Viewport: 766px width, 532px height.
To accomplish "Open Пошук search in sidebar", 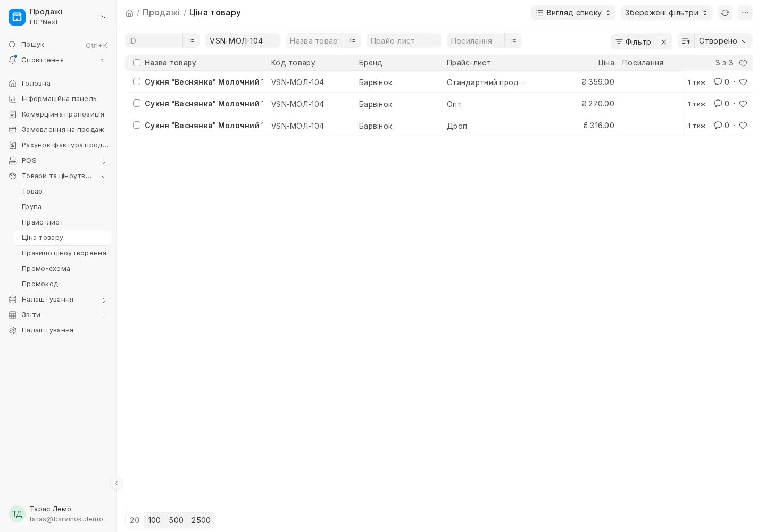I will [58, 45].
